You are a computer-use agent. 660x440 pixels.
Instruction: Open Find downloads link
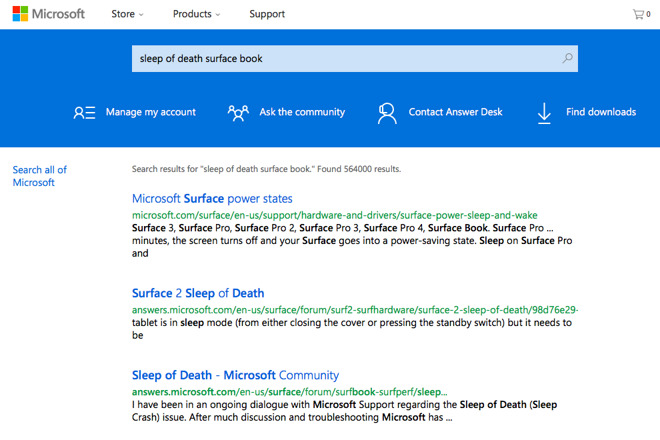click(601, 112)
